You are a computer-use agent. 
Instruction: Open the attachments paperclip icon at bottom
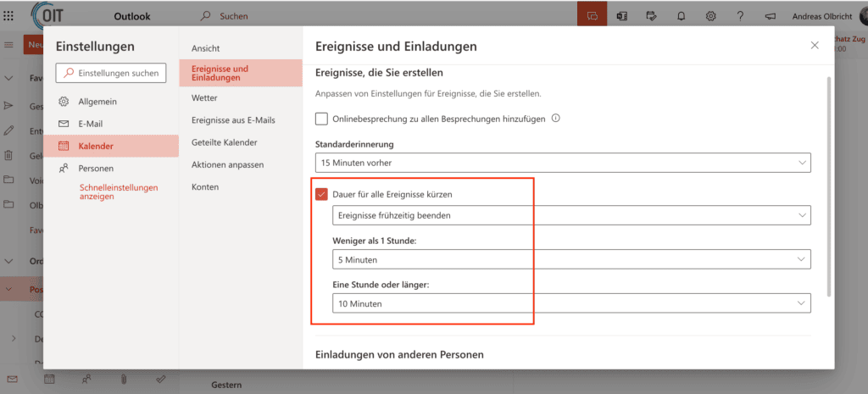tap(124, 379)
